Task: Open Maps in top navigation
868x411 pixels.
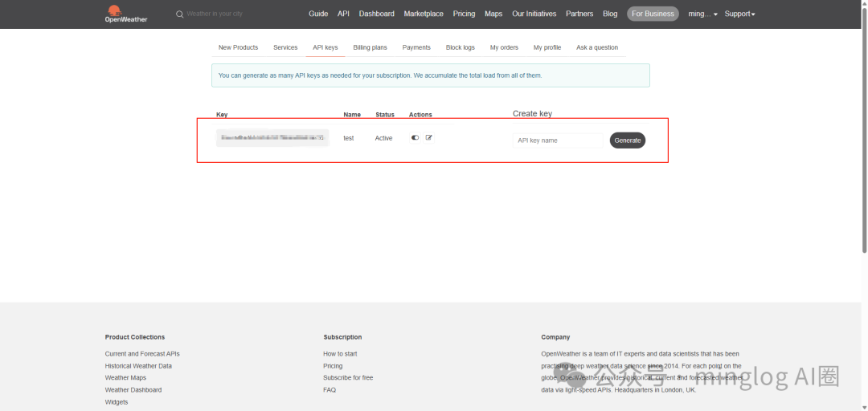Action: click(x=493, y=14)
